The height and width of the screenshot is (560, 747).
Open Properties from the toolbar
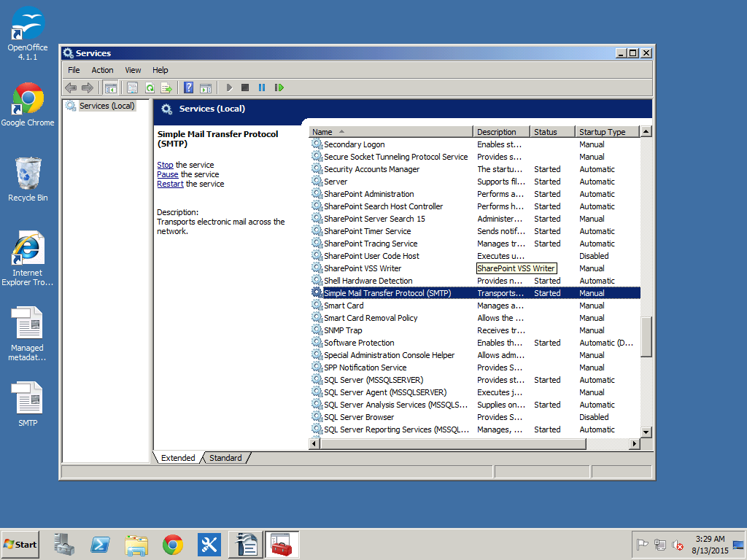pos(132,87)
